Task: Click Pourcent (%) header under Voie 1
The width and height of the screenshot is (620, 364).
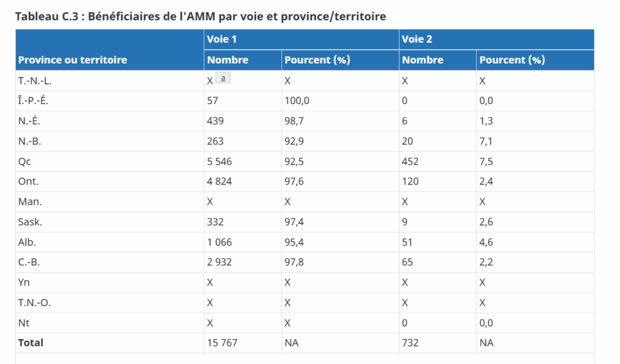Action: pyautogui.click(x=317, y=60)
